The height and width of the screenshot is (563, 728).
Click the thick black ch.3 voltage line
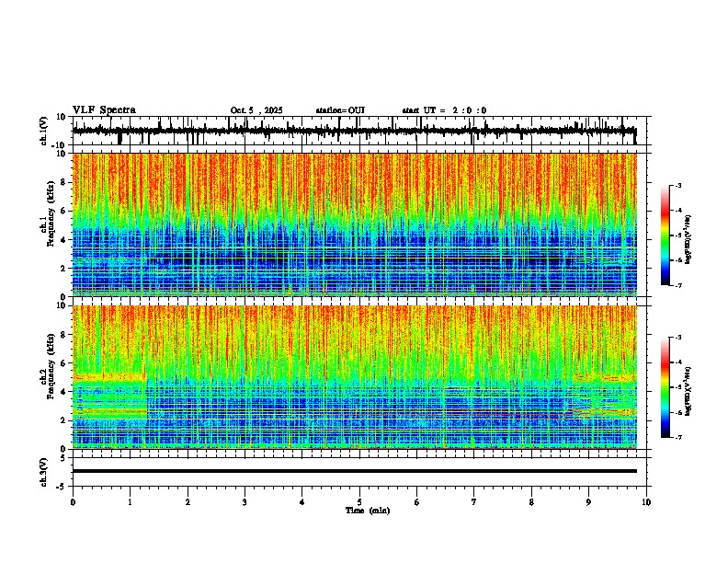coord(354,471)
